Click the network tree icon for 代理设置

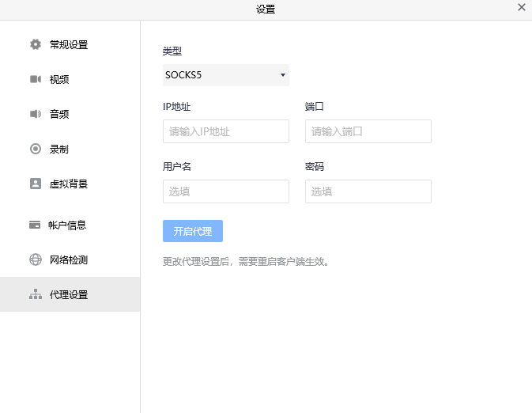click(35, 294)
